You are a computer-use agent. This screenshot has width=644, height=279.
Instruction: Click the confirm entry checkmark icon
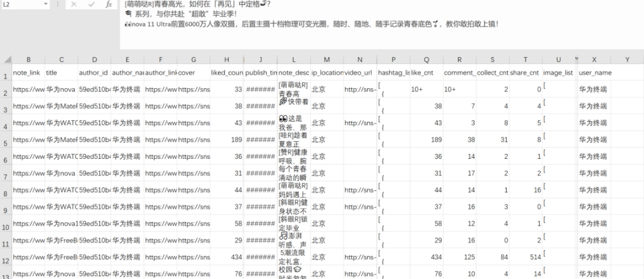coord(92,4)
